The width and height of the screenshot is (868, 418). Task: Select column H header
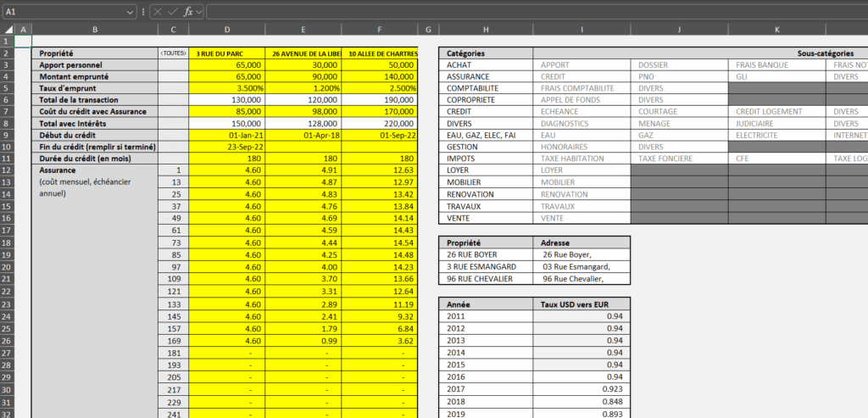486,31
